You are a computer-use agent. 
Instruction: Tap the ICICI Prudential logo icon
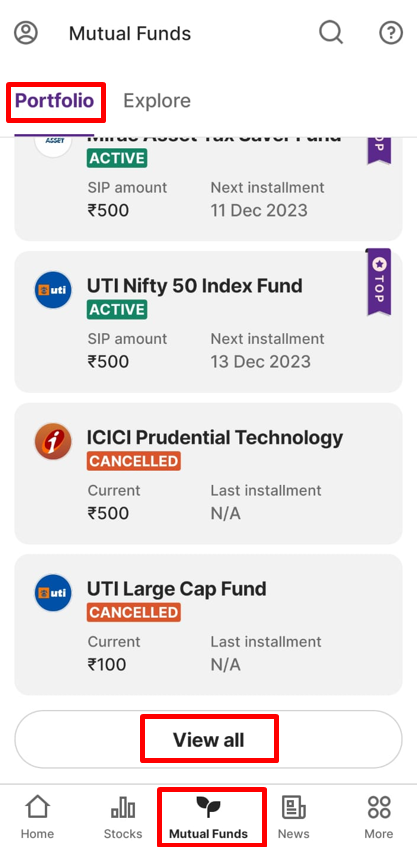click(53, 441)
